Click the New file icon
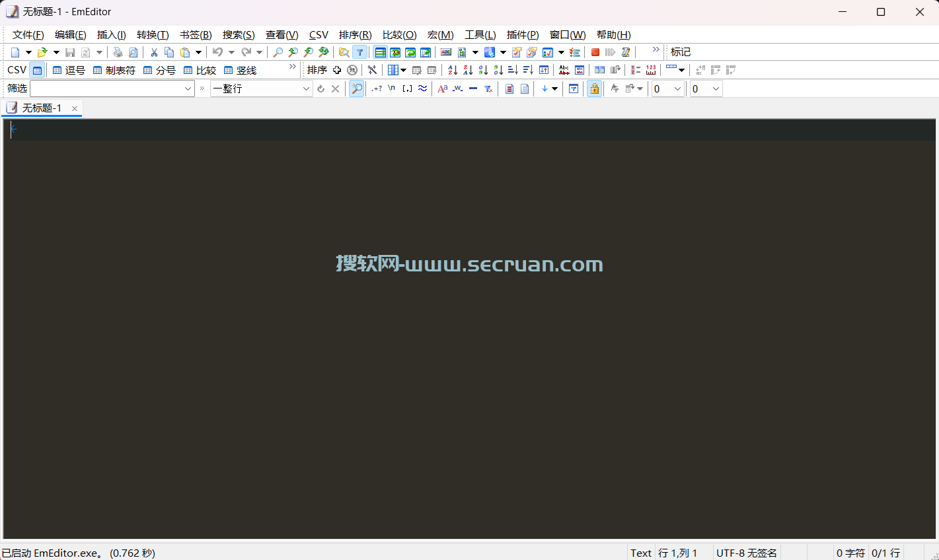This screenshot has width=939, height=560. point(15,52)
